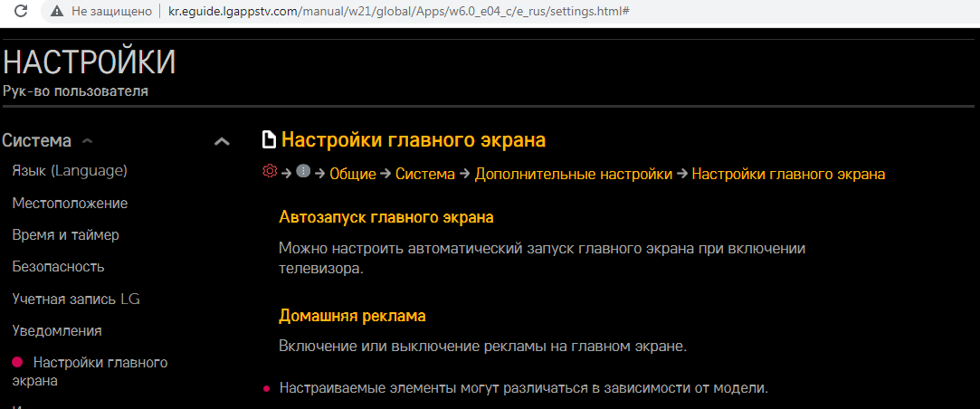Viewport: 980px width, 409px height.
Task: Click the Настройки главного экрана page heading
Action: (414, 140)
